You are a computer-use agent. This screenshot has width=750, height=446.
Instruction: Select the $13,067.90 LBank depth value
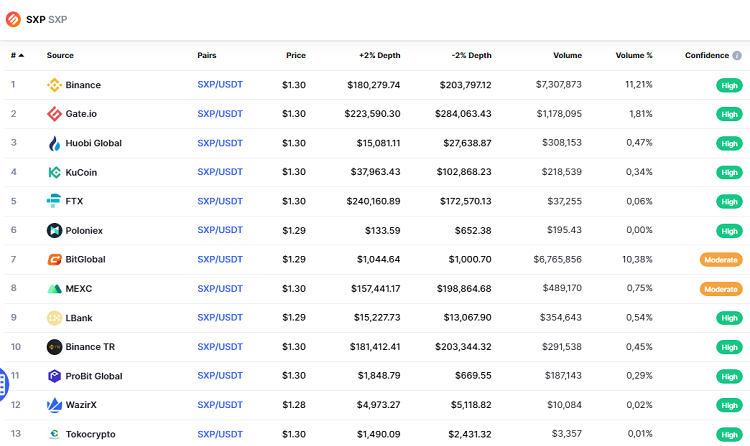pos(467,318)
